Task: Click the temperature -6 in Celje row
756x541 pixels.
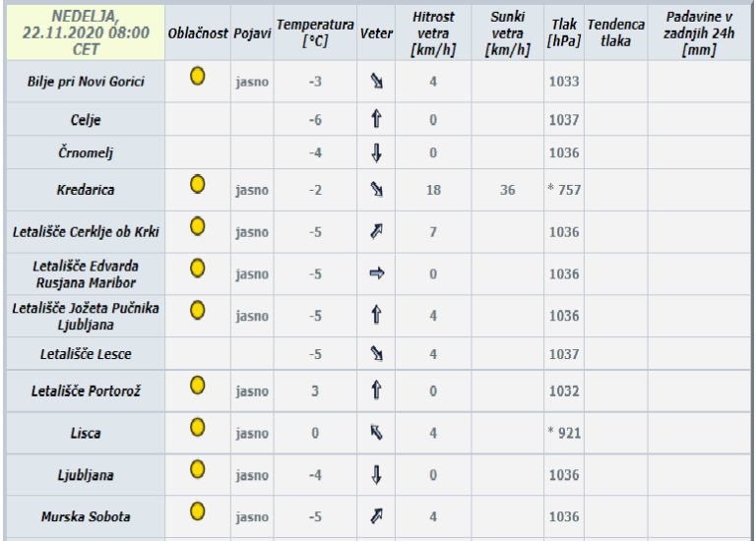Action: click(x=315, y=119)
